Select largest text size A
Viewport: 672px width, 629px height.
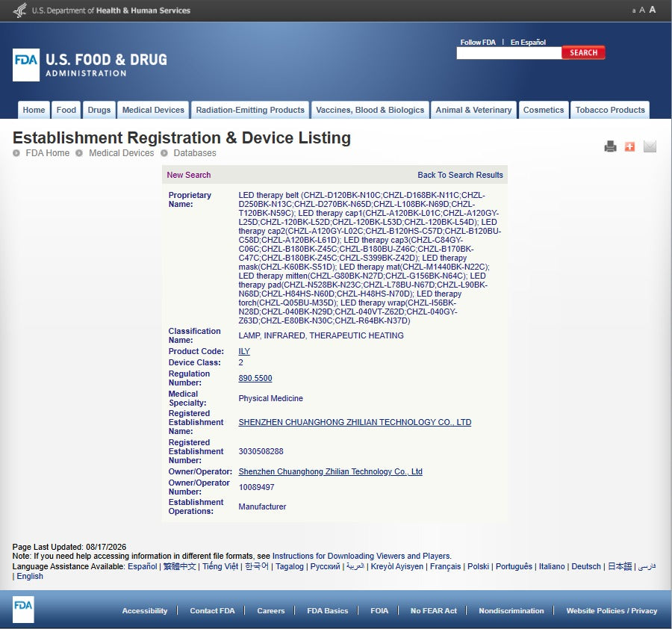653,10
